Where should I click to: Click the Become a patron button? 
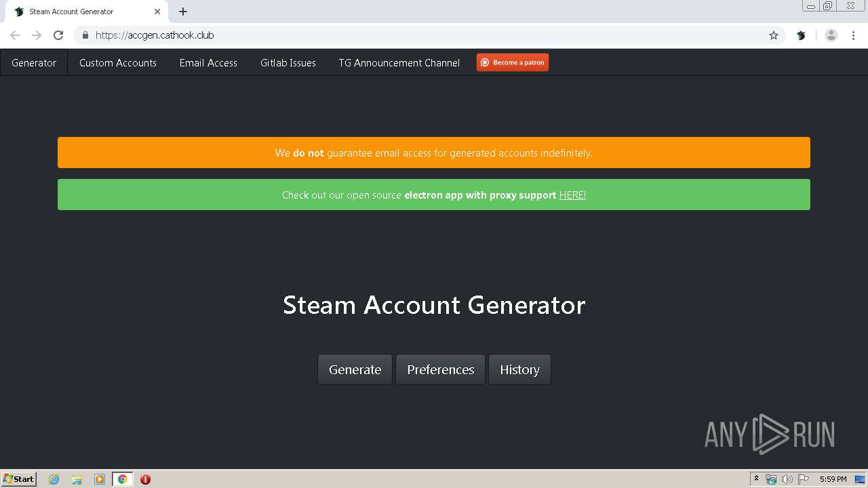point(513,62)
